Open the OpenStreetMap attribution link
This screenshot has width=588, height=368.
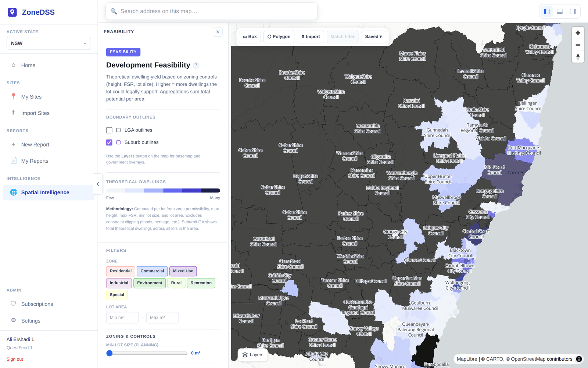click(528, 359)
